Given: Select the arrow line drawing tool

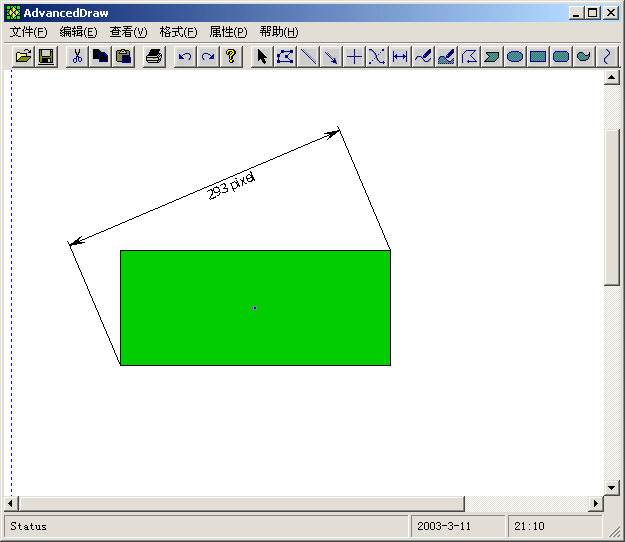Looking at the screenshot, I should 331,57.
